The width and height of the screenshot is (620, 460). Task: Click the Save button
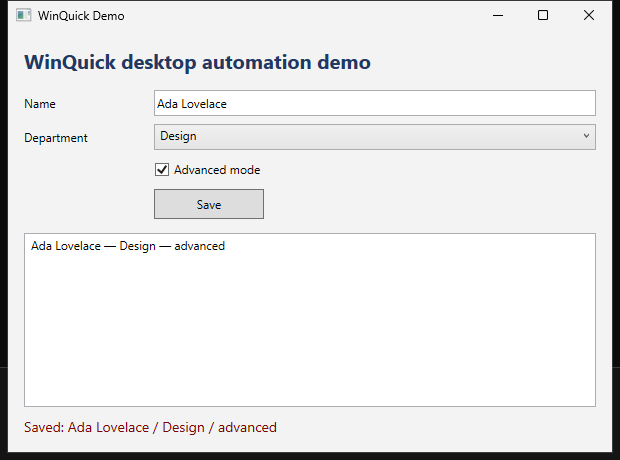point(209,204)
